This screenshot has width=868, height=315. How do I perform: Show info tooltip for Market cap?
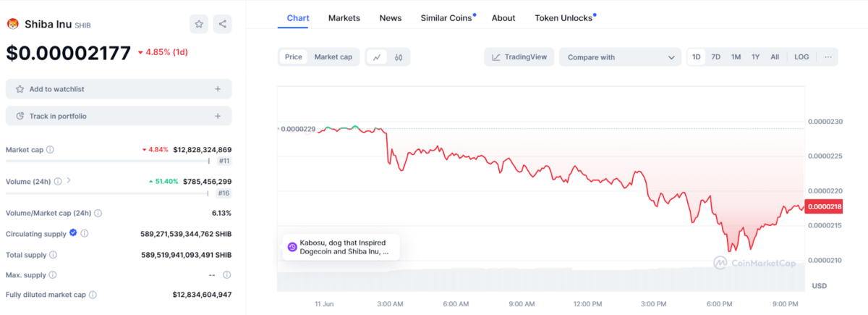[x=50, y=150]
